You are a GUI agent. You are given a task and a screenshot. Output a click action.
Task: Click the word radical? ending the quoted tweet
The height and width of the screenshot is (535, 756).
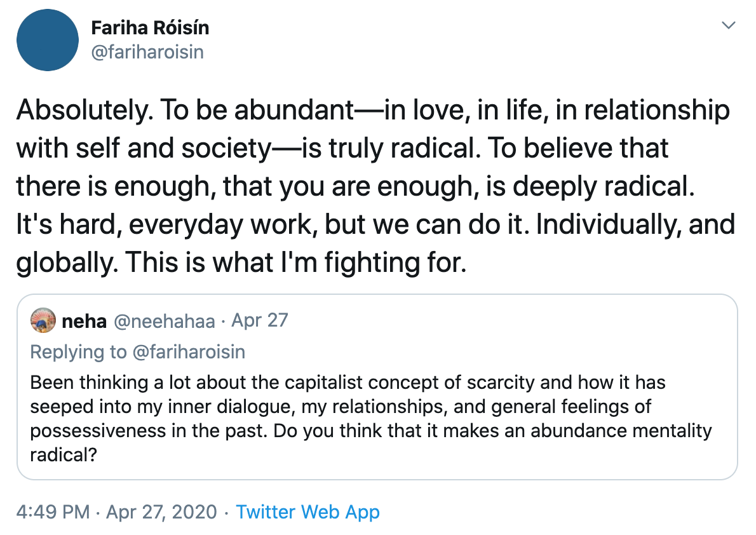click(64, 455)
